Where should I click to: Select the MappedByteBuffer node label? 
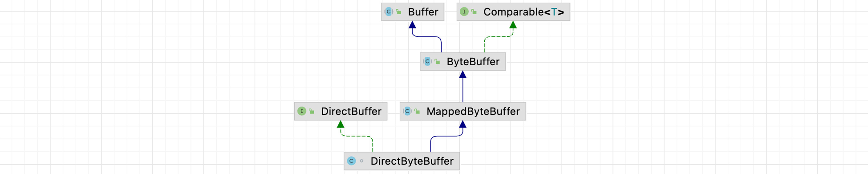point(473,111)
